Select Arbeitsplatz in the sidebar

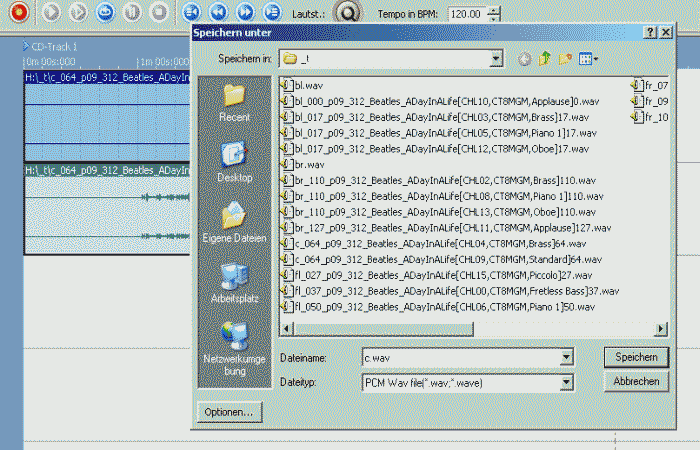[x=234, y=284]
